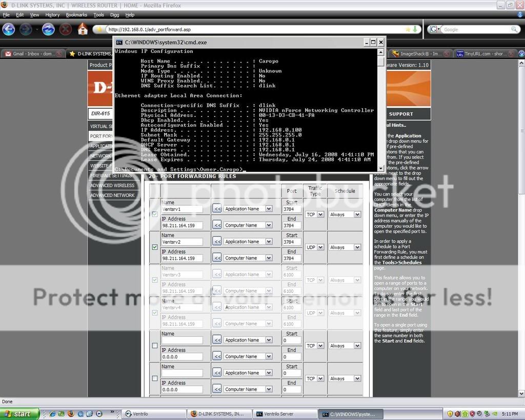Image resolution: width=525 pixels, height=420 pixels.
Task: Open the Tools menu
Action: pos(99,15)
